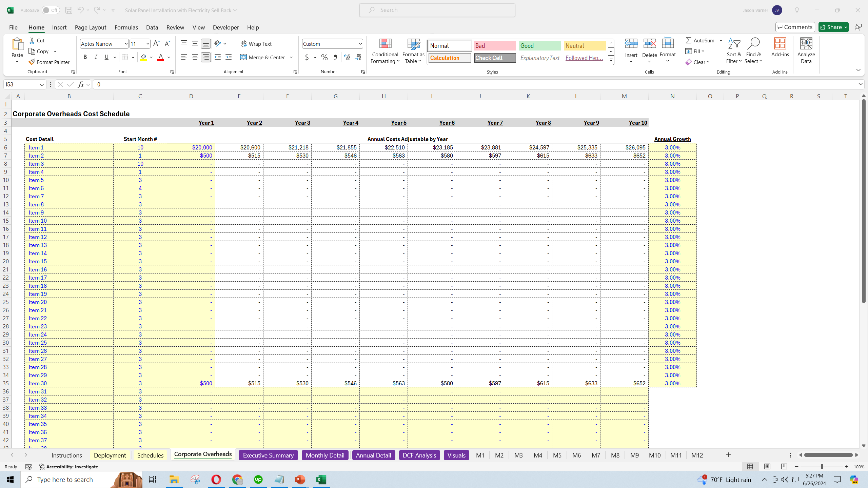Toggle Wrap Text

click(x=256, y=44)
